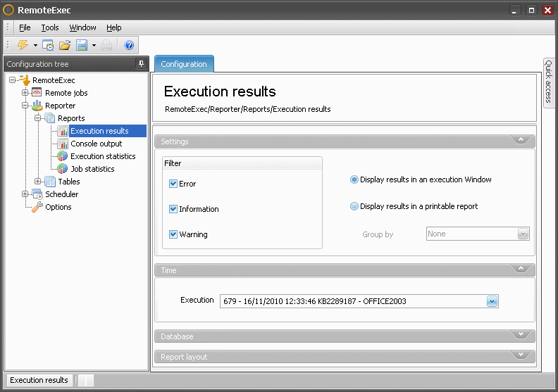The image size is (558, 392).
Task: Pin the Configuration tree panel
Action: pos(142,63)
